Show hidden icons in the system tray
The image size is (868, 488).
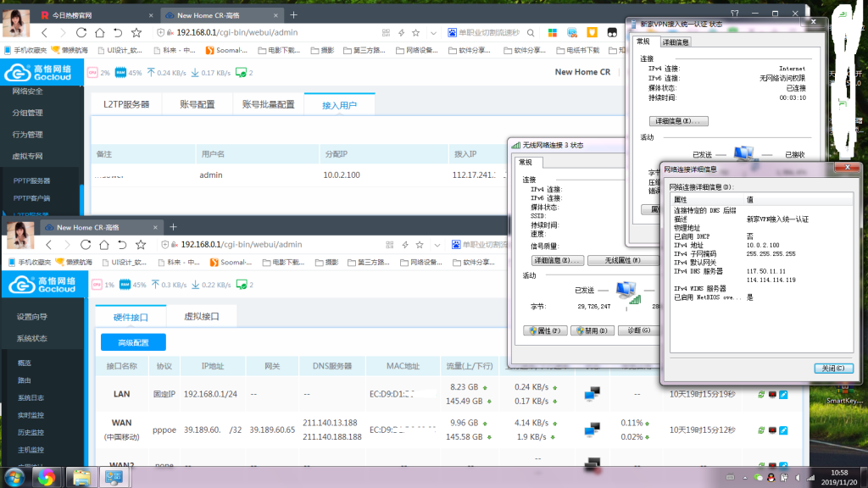[x=745, y=478]
